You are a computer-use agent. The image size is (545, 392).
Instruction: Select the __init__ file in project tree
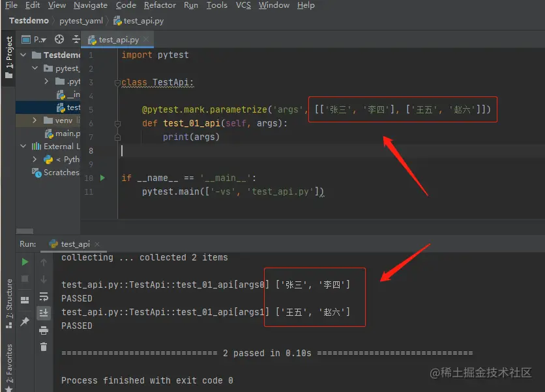tap(68, 94)
